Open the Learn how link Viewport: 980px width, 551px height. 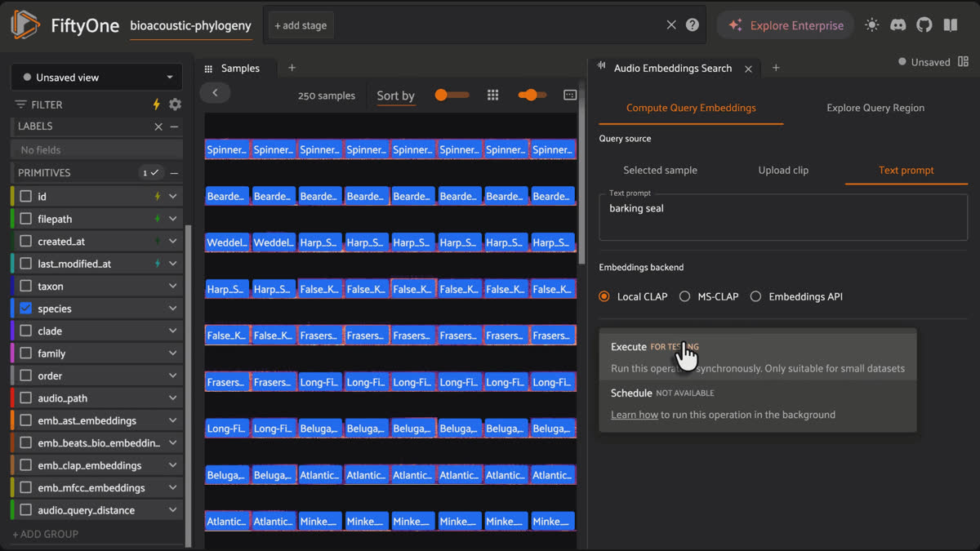(635, 415)
